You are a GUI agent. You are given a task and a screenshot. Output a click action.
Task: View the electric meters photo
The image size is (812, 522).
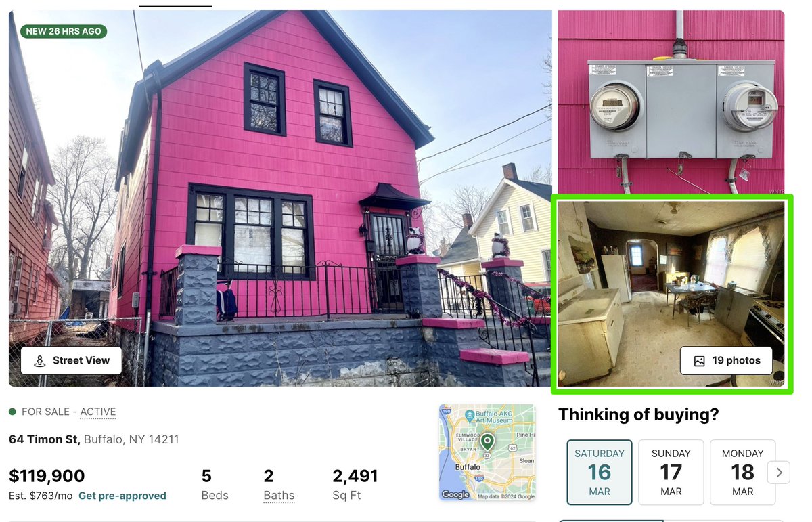671,102
